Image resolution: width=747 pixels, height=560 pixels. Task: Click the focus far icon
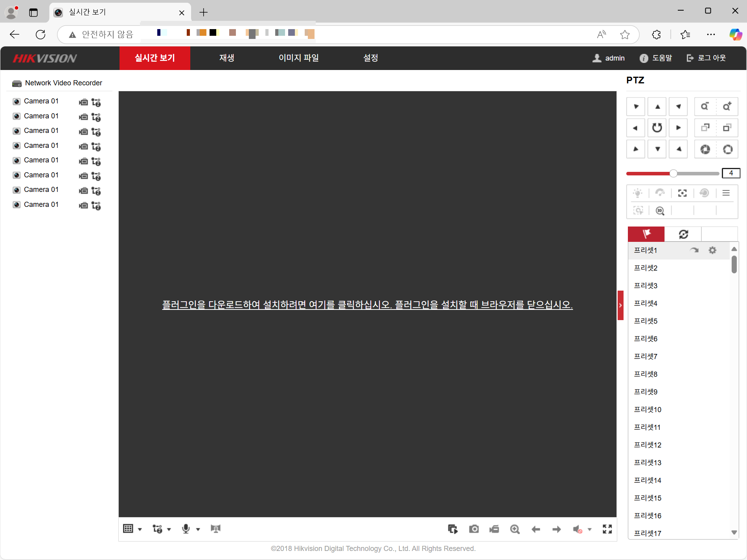pos(727,128)
